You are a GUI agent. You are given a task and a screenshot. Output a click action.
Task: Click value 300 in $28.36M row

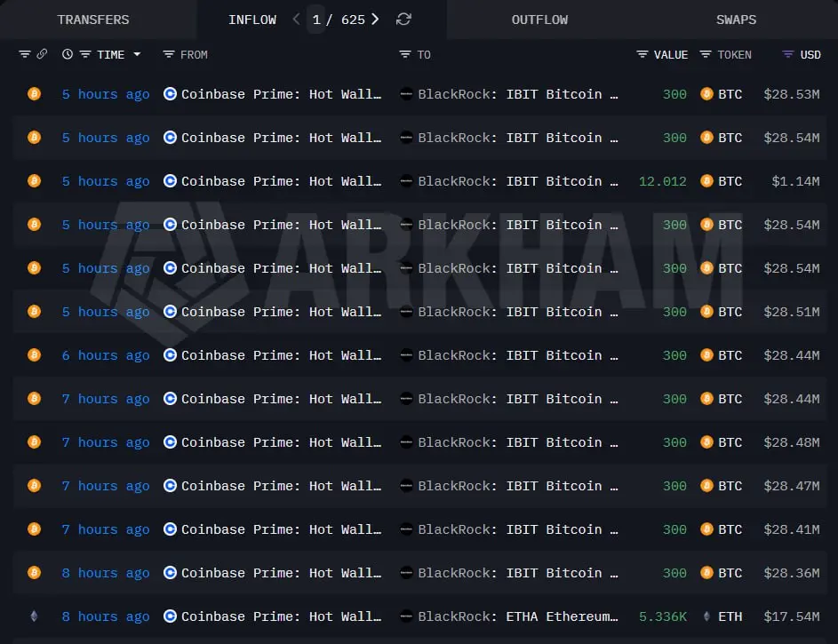point(674,573)
